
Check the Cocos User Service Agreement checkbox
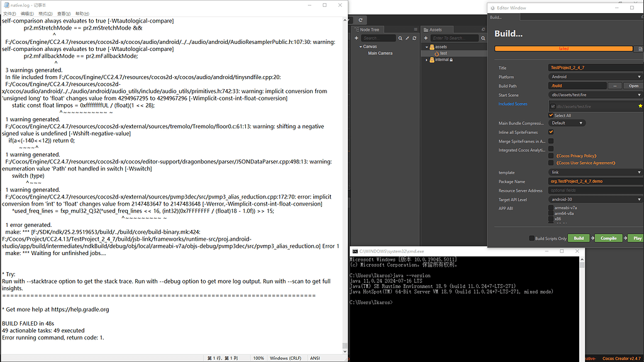(x=551, y=163)
